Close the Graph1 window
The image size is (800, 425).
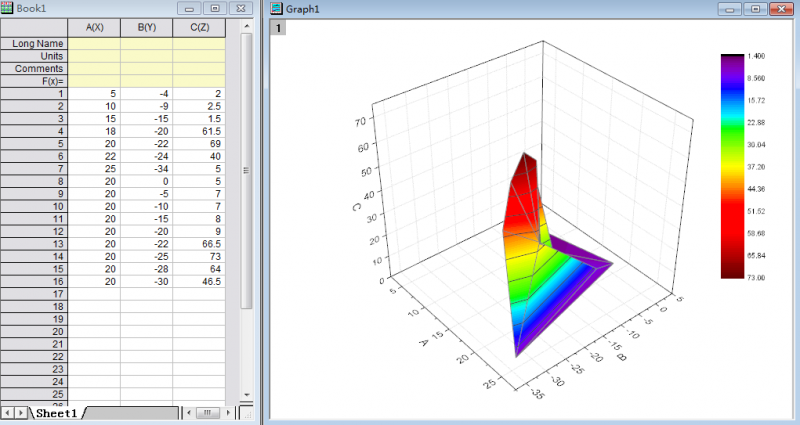tap(781, 9)
